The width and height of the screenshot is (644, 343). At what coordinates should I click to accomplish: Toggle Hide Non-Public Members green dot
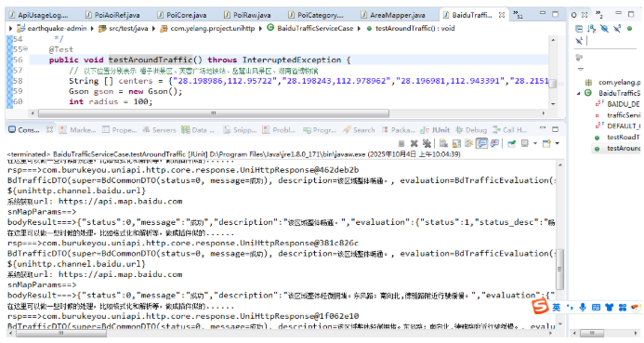tap(630, 28)
